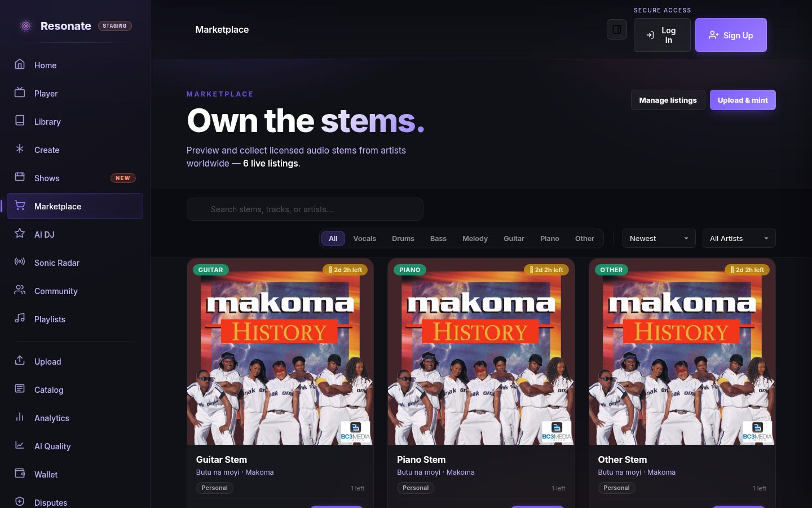This screenshot has width=812, height=508.
Task: Click the 2d 2h left timer on Piano Stem
Action: pyautogui.click(x=546, y=270)
